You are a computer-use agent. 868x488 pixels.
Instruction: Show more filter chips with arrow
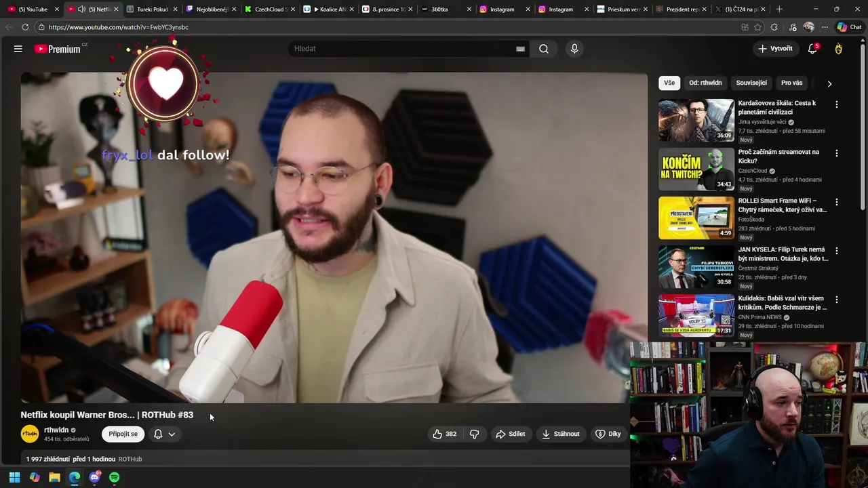point(829,83)
